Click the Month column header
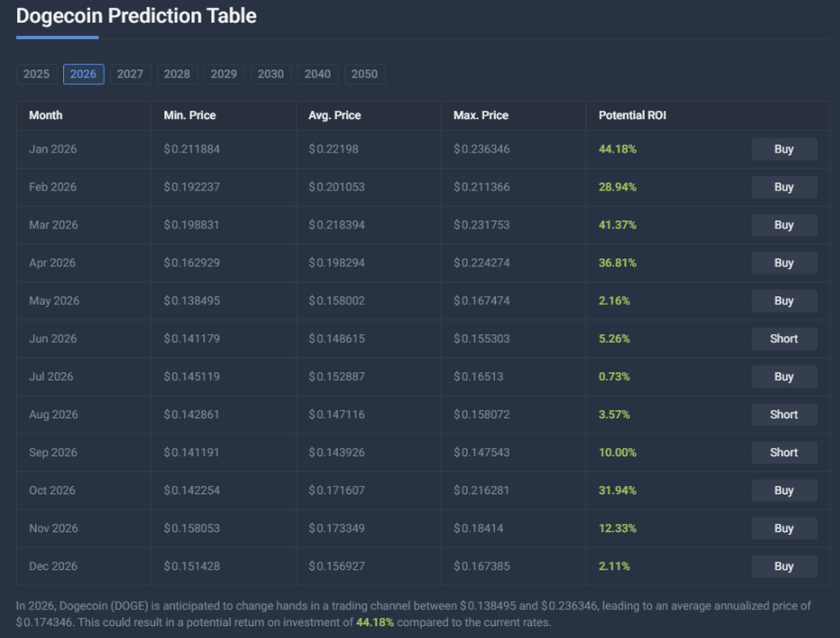Viewport: 840px width, 638px height. 46,116
